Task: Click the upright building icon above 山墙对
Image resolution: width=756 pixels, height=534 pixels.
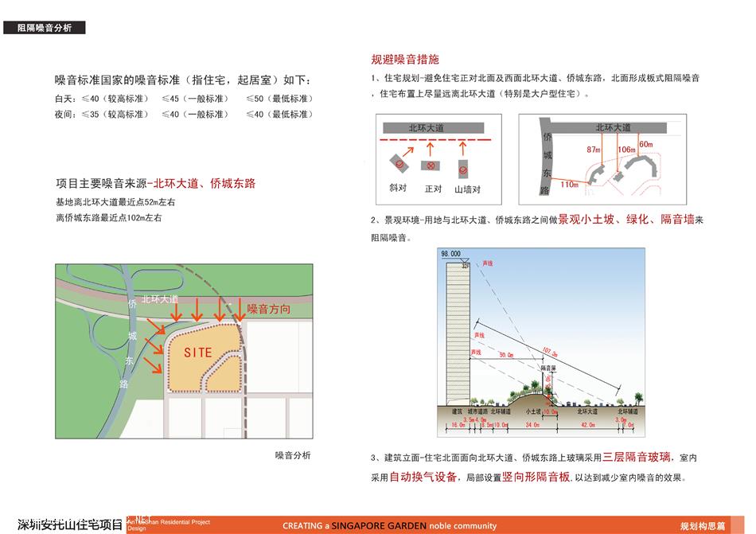Action: point(463,170)
